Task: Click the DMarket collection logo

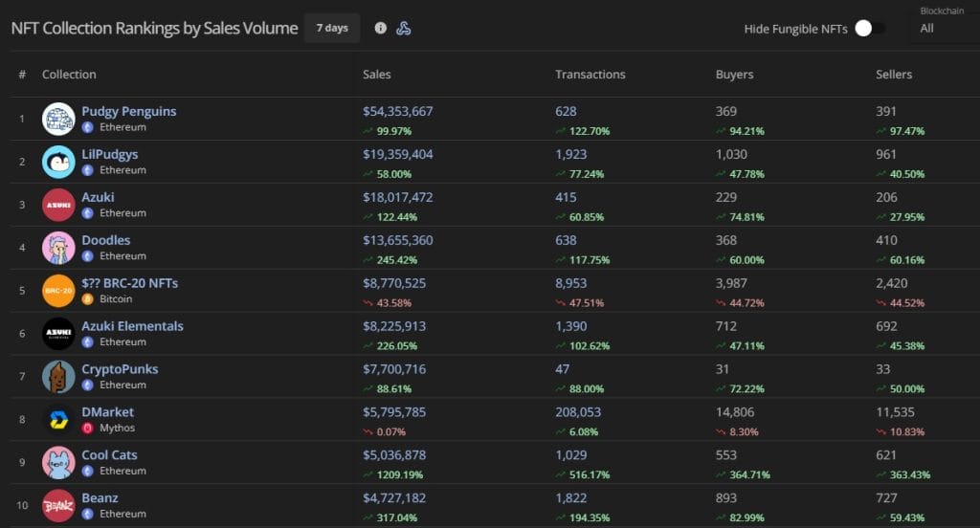Action: [58, 420]
